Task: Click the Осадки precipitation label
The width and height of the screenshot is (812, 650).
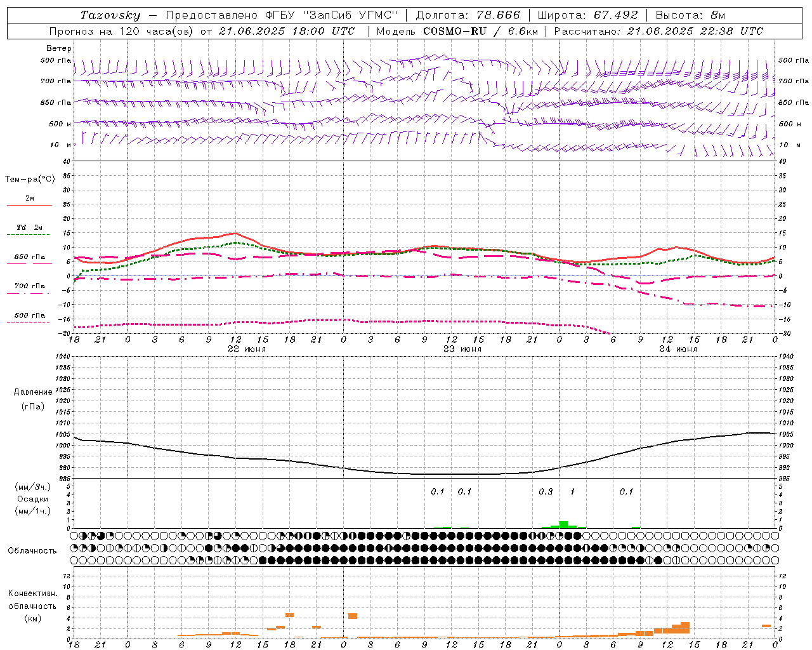Action: tap(33, 499)
